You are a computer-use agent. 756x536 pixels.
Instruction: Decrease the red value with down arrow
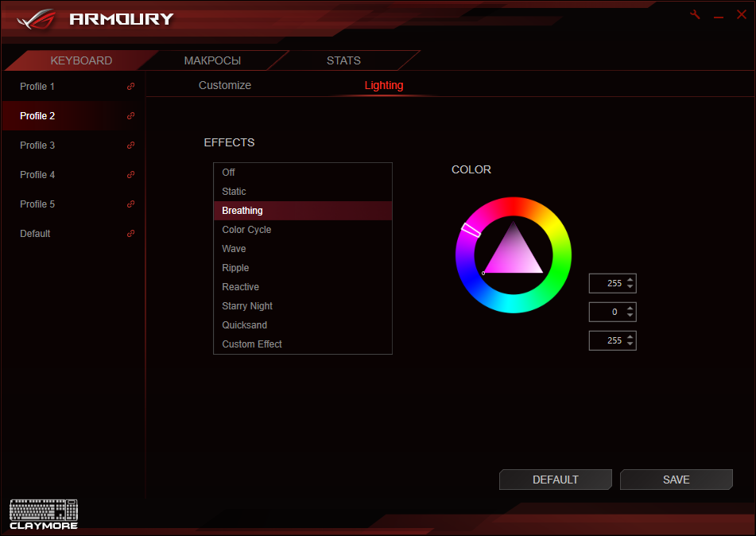[x=630, y=286]
